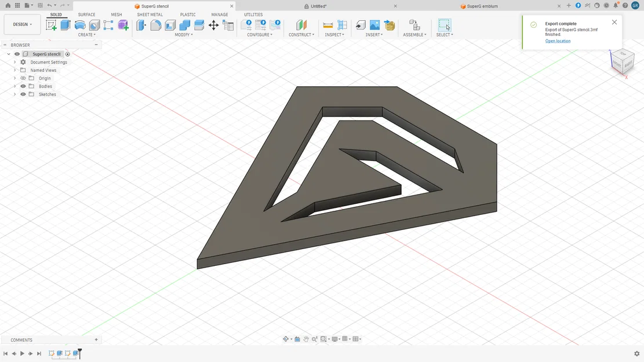Expand the Sketches node
This screenshot has width=644, height=362.
15,94
